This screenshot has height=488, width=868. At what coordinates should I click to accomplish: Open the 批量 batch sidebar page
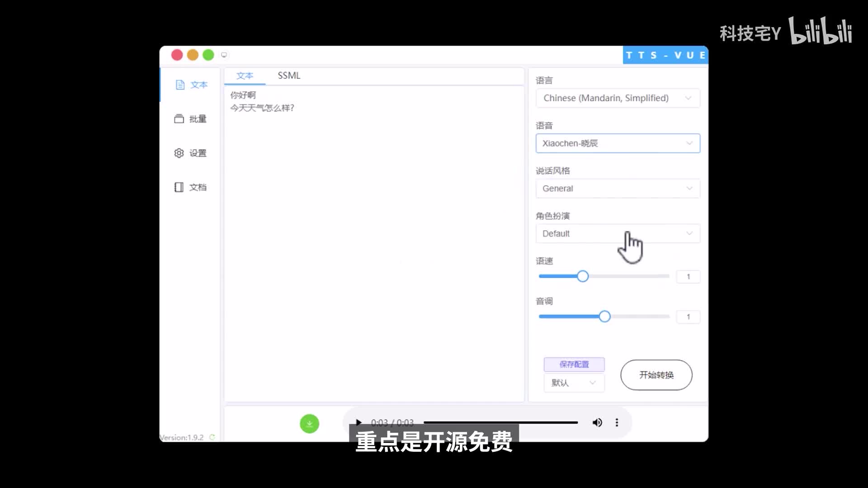click(x=190, y=119)
